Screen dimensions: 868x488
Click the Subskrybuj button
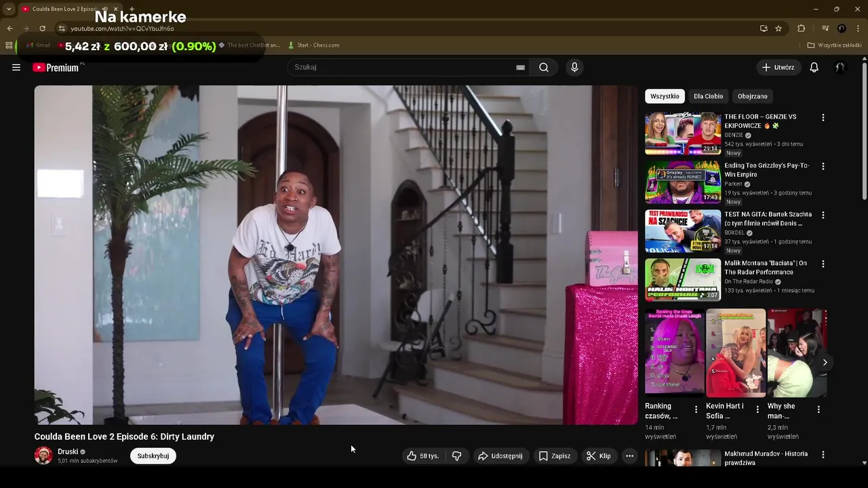tap(153, 456)
